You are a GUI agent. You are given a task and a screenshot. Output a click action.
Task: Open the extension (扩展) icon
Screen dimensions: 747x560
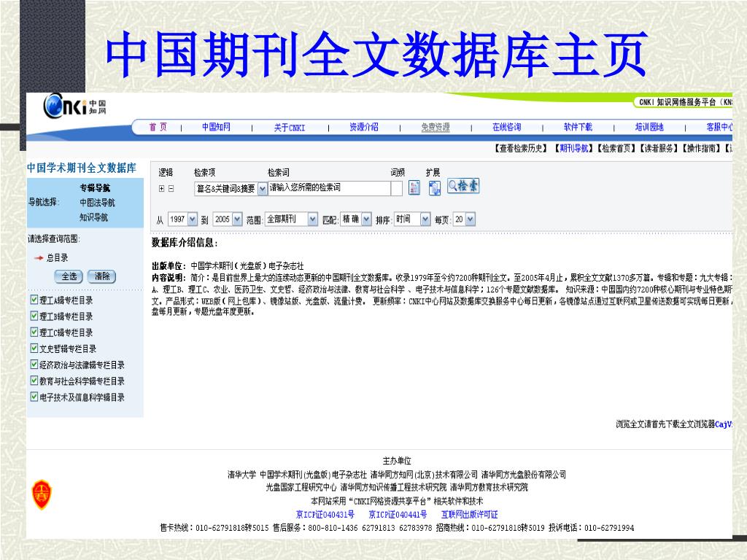click(435, 188)
